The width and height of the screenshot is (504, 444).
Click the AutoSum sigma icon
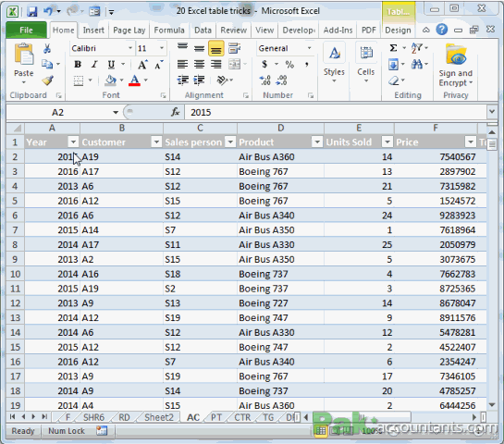(x=393, y=48)
